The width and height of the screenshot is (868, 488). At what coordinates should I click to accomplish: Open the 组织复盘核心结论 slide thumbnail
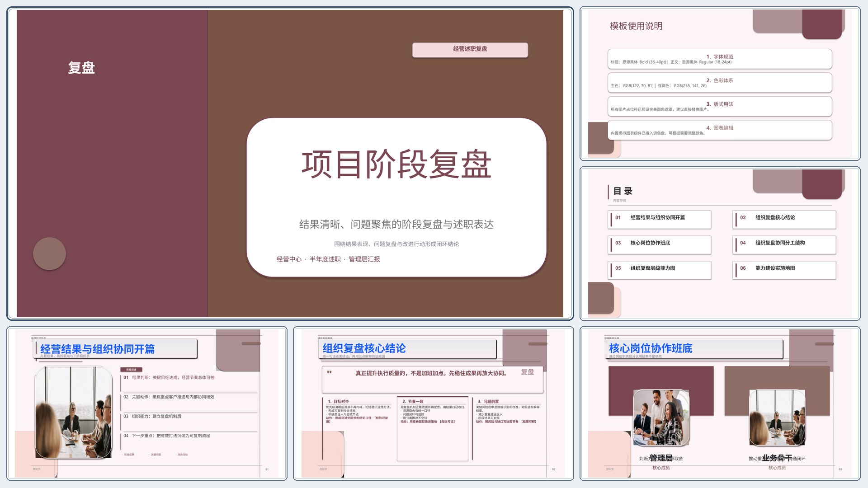click(433, 404)
